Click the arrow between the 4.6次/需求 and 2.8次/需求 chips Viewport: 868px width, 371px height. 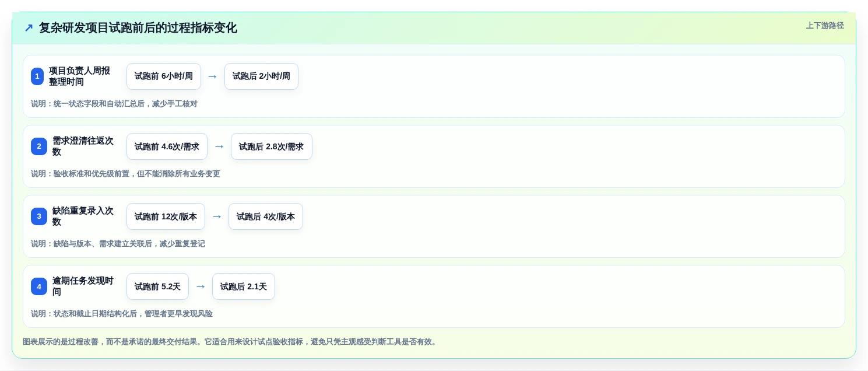[219, 146]
